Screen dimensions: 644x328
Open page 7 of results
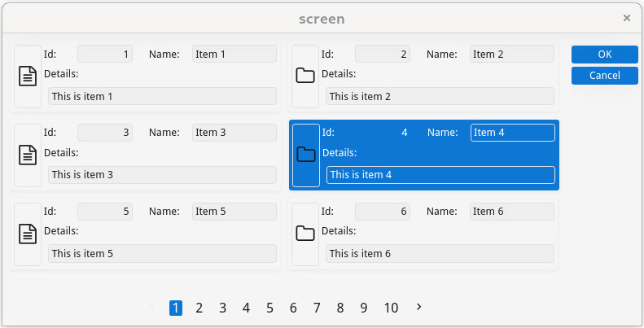pos(317,308)
